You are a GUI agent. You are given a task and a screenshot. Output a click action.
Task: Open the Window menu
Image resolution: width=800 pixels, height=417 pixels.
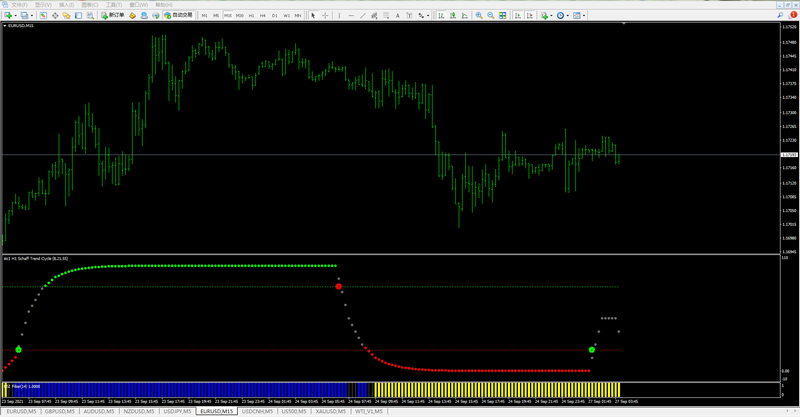139,5
